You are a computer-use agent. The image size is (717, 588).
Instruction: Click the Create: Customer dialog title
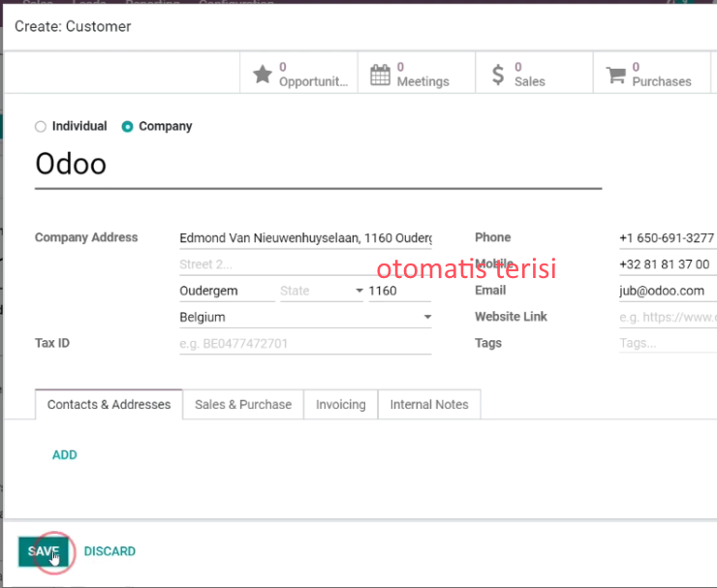pyautogui.click(x=73, y=26)
